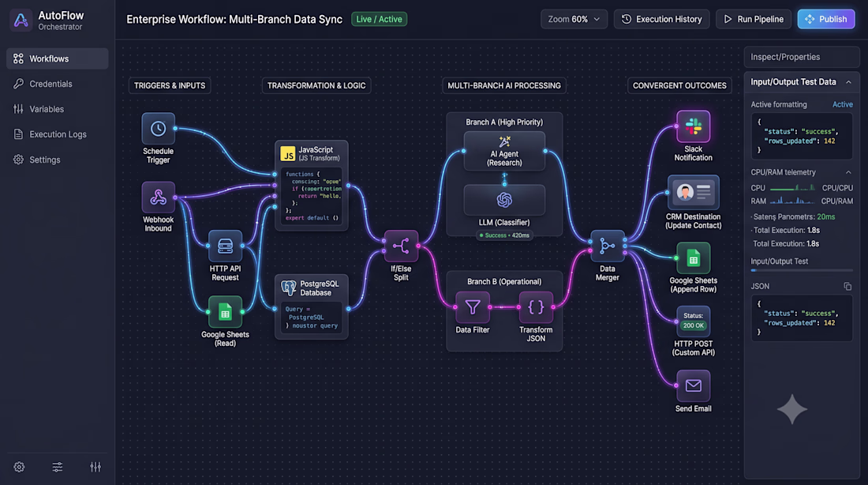Click the Input/Output Test progress bar
Image resolution: width=868 pixels, height=485 pixels.
pyautogui.click(x=802, y=270)
